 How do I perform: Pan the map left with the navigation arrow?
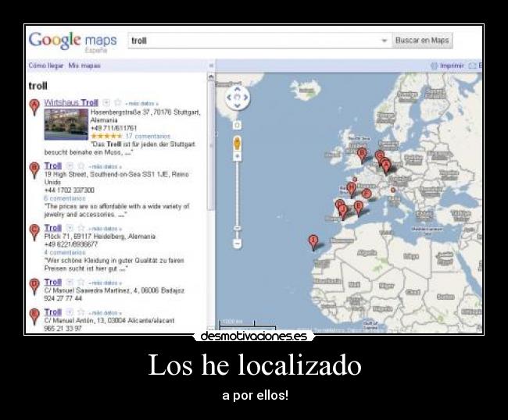[229, 97]
